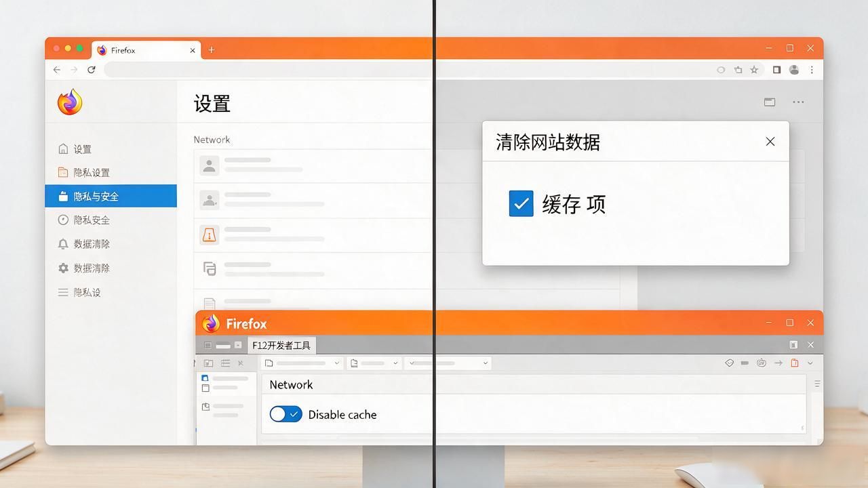Open the leftmost dropdown in the developer tools toolbar
Screen dimensions: 868x488
click(x=302, y=363)
